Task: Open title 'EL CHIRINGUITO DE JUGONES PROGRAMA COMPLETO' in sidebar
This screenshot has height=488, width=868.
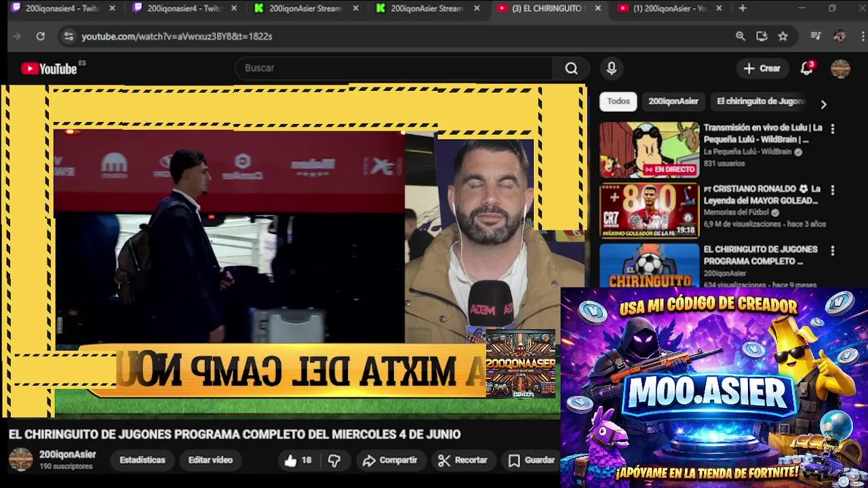Action: [x=760, y=256]
